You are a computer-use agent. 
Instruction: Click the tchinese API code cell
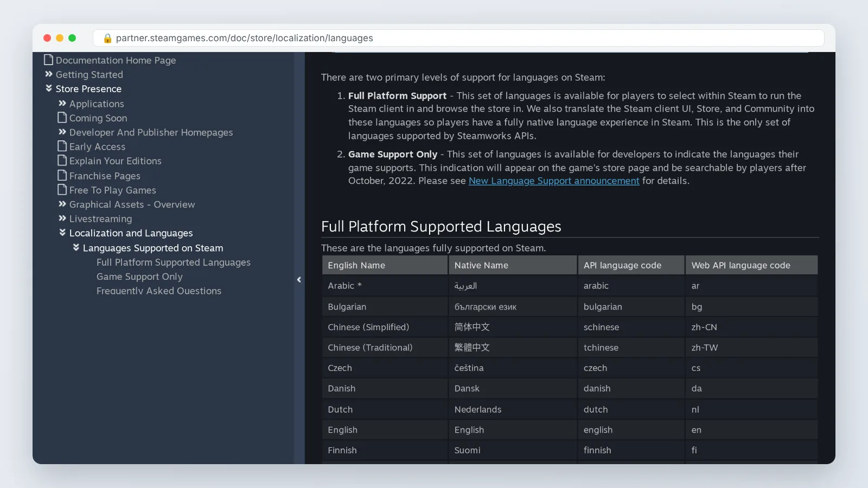click(631, 348)
